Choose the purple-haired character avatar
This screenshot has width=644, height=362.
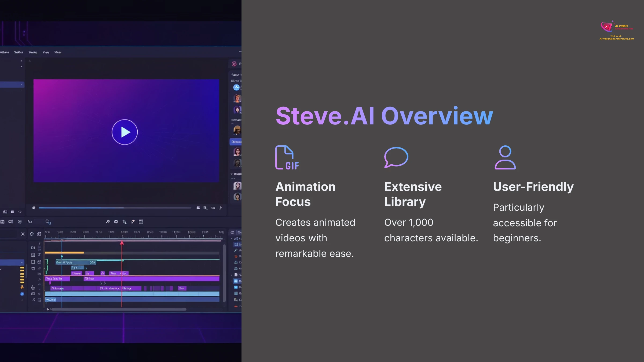click(237, 109)
